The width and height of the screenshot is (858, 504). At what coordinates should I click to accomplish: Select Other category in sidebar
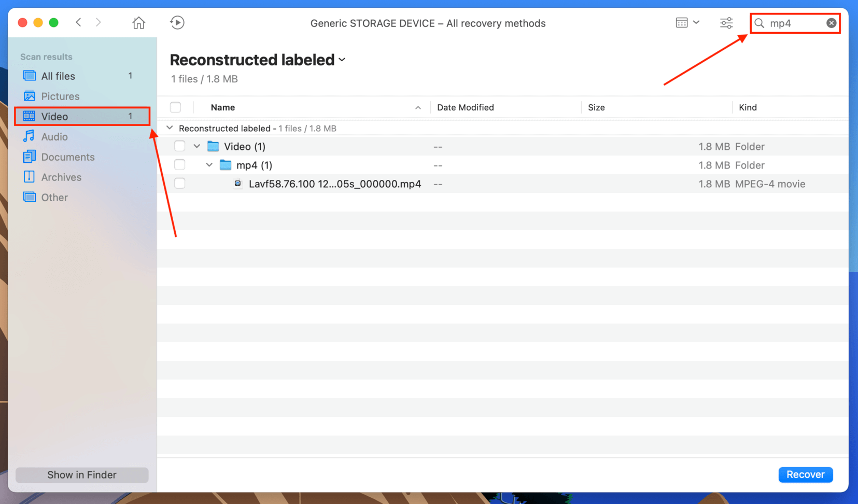(82, 198)
